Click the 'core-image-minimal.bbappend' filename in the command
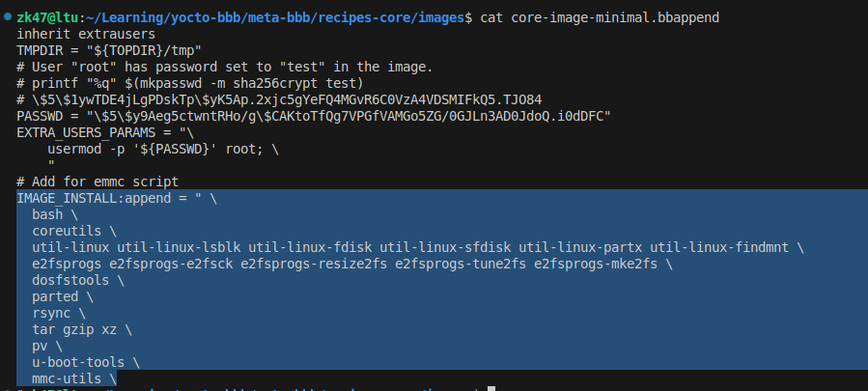 click(x=616, y=18)
